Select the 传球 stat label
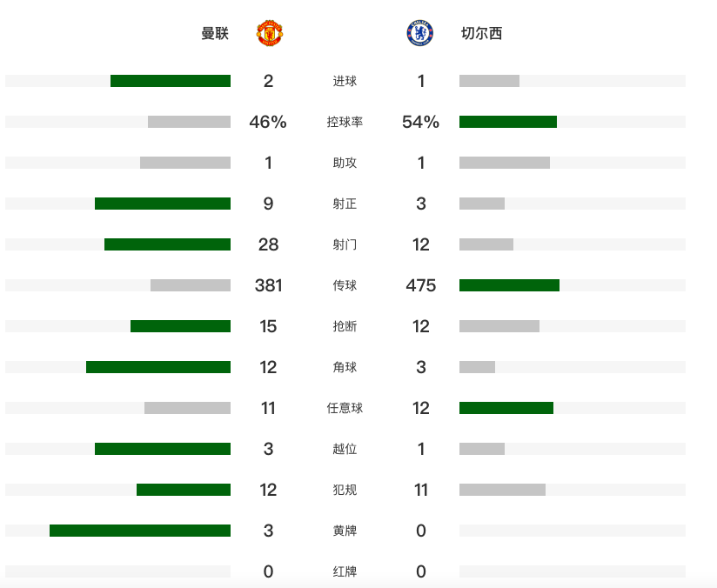 pos(345,285)
